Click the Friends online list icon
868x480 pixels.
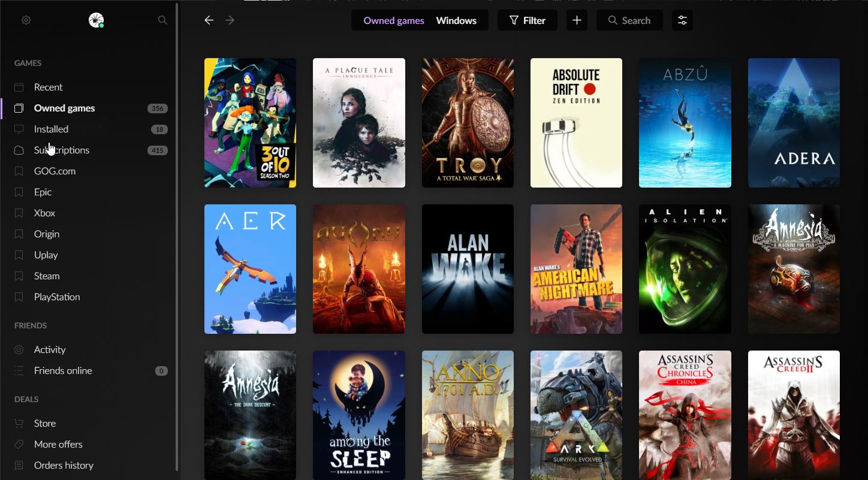19,371
